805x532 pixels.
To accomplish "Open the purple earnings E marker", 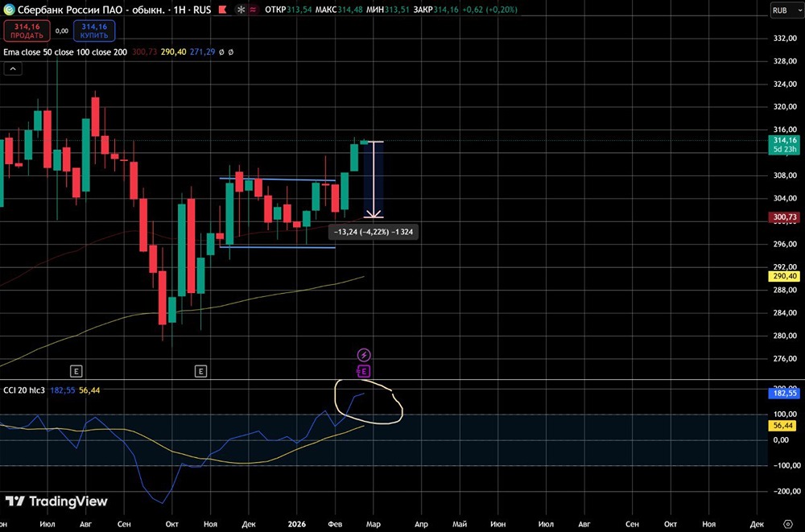I will pos(364,371).
